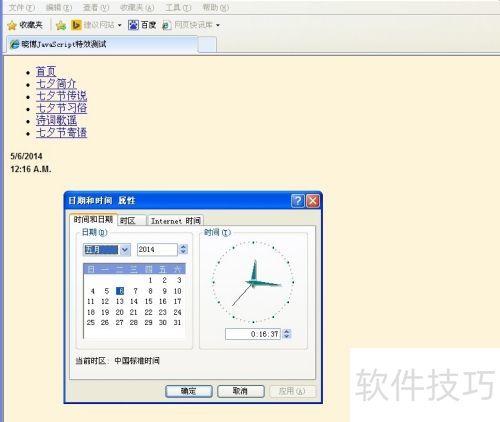Open the 工具 menu
This screenshot has width=500, height=422.
[x=178, y=7]
